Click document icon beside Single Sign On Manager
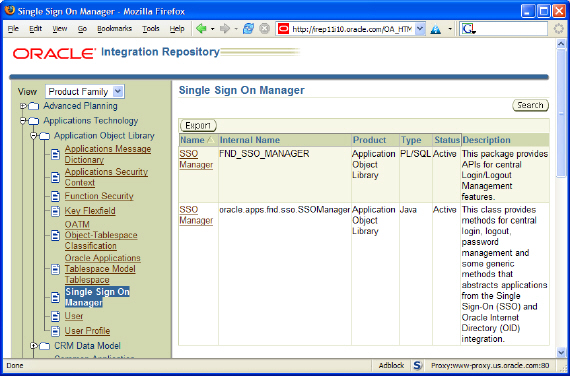This screenshot has width=570, height=376. point(55,297)
